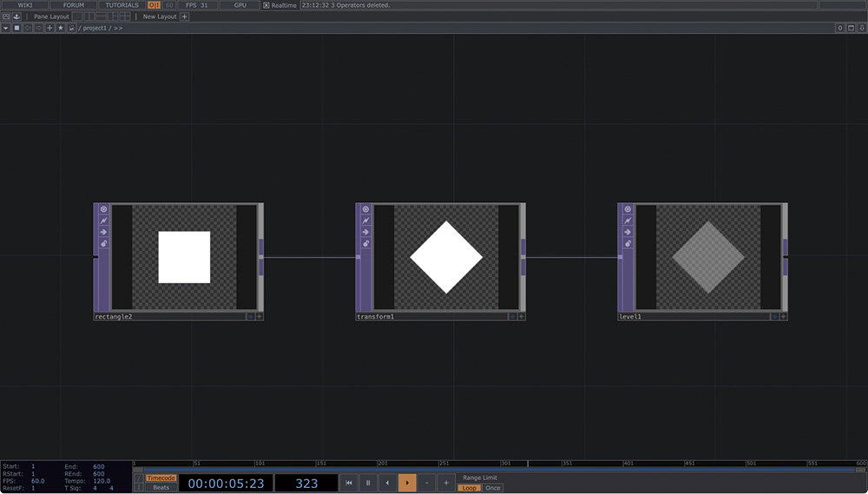Click the clone immune arrow on rectangle2
This screenshot has width=868, height=494.
click(x=103, y=232)
